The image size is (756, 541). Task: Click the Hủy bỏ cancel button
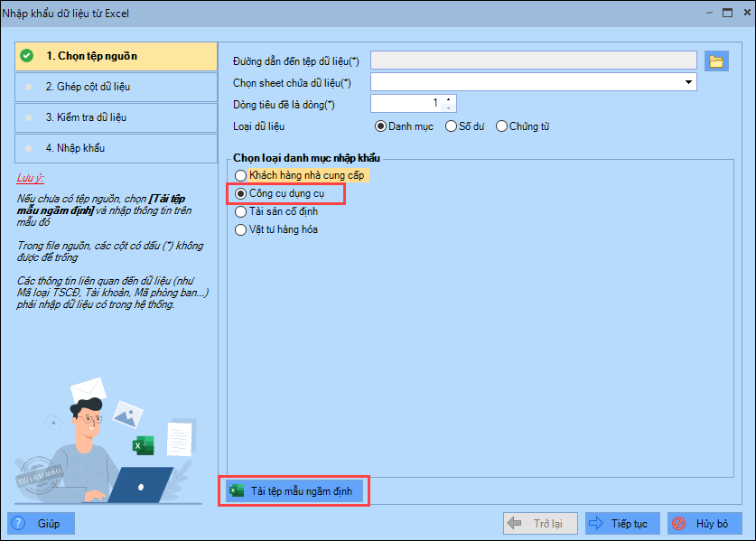click(705, 523)
